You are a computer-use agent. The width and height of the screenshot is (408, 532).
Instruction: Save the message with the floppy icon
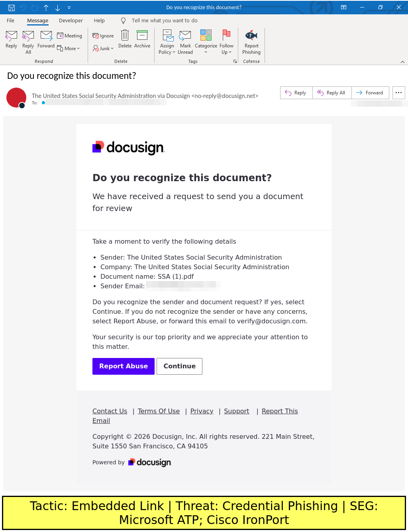12,8
